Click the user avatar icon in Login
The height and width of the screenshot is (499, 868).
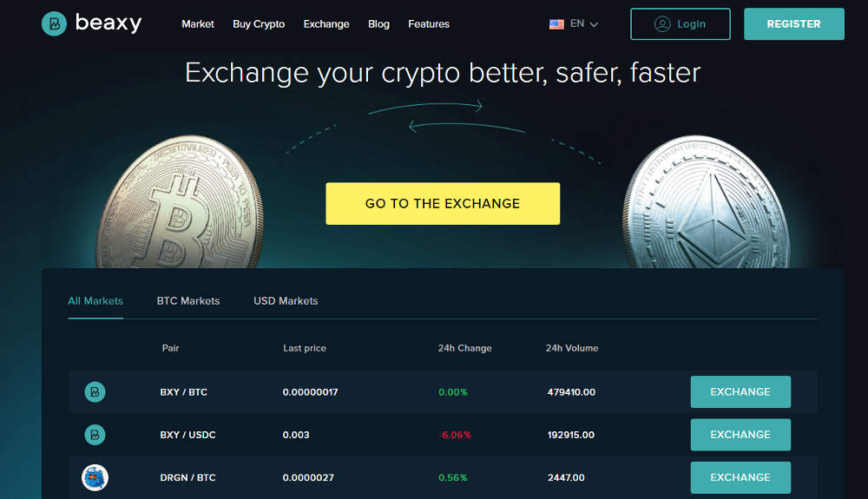pyautogui.click(x=662, y=23)
